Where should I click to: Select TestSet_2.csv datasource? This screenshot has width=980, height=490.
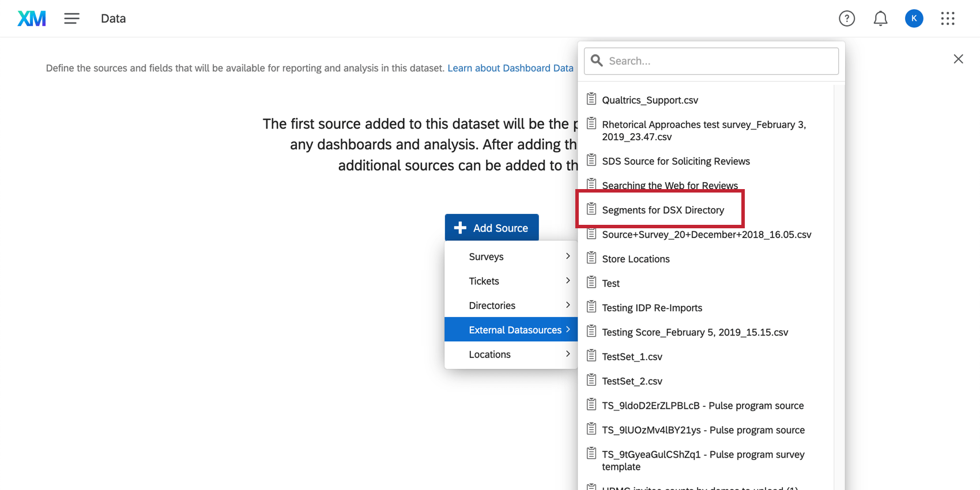632,381
